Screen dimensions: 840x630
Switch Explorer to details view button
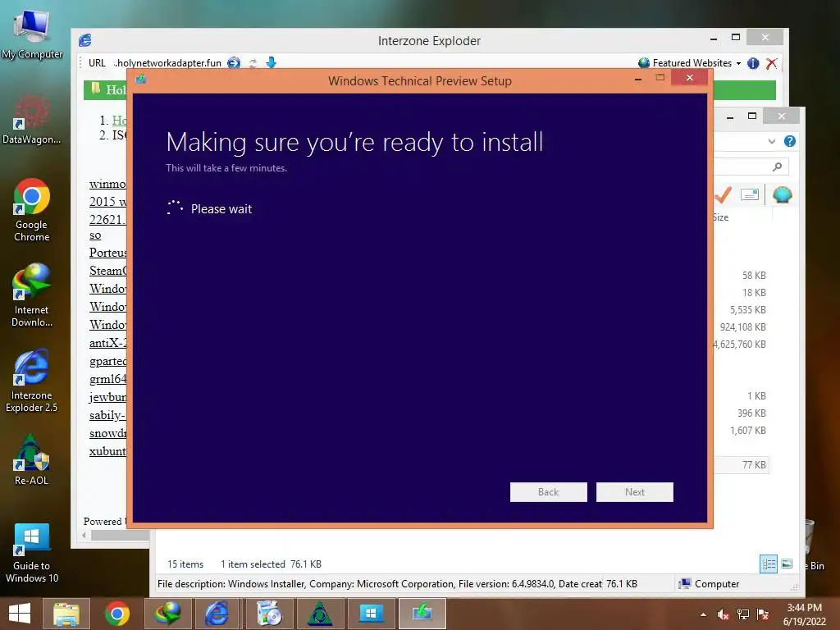click(x=768, y=564)
